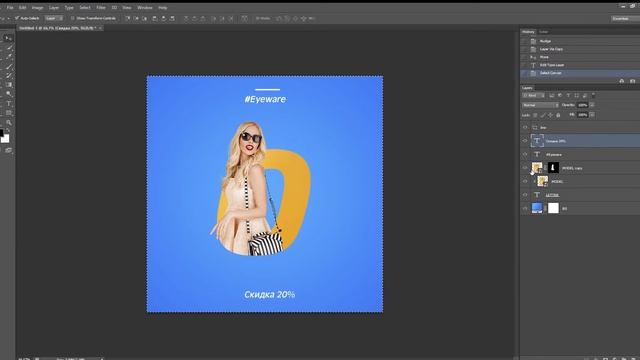Click the Align Right Edges icon

tap(172, 18)
